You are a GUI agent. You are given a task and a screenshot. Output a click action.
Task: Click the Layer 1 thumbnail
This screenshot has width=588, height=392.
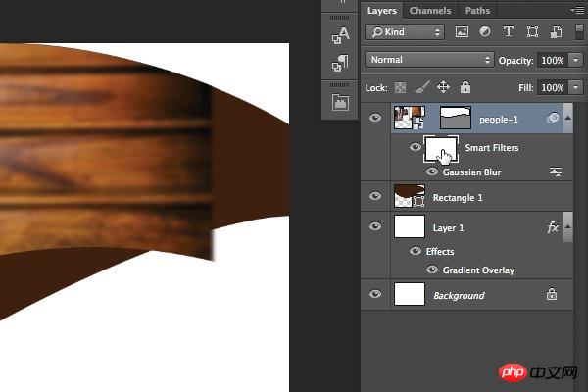(410, 226)
